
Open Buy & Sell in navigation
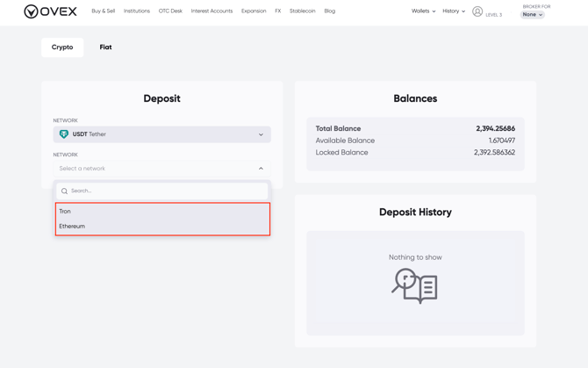coord(104,11)
